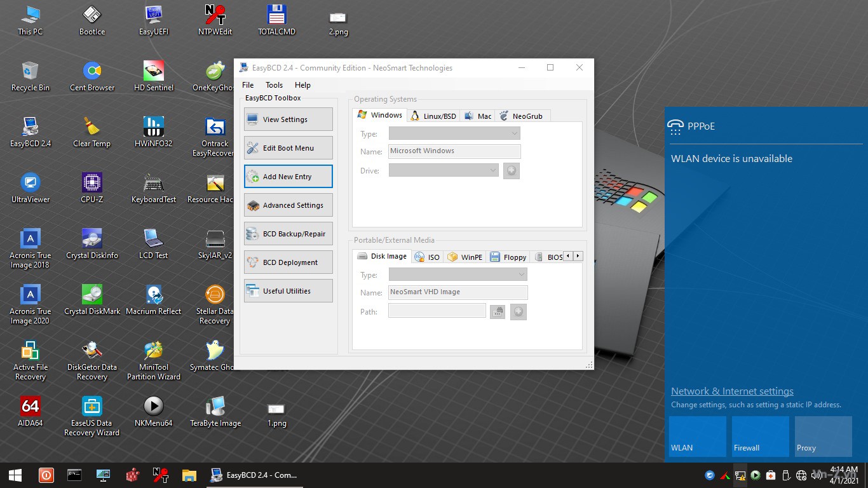This screenshot has width=868, height=488.
Task: Open Active File Recovery icon
Action: (x=30, y=360)
